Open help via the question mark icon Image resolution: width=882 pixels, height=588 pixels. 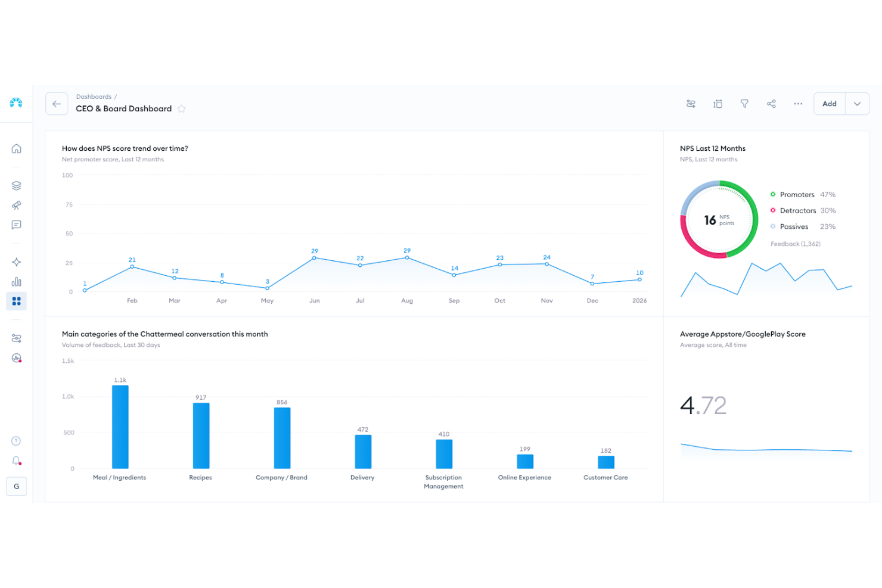[x=16, y=440]
